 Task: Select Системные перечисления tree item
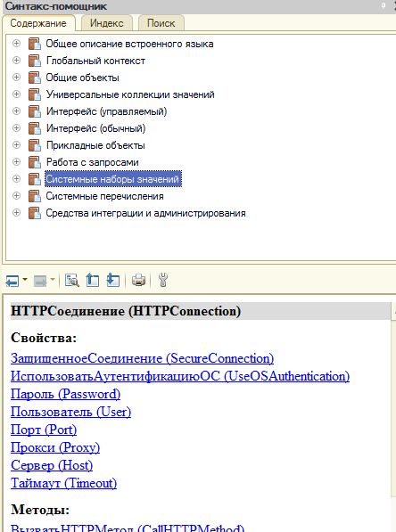coord(104,196)
